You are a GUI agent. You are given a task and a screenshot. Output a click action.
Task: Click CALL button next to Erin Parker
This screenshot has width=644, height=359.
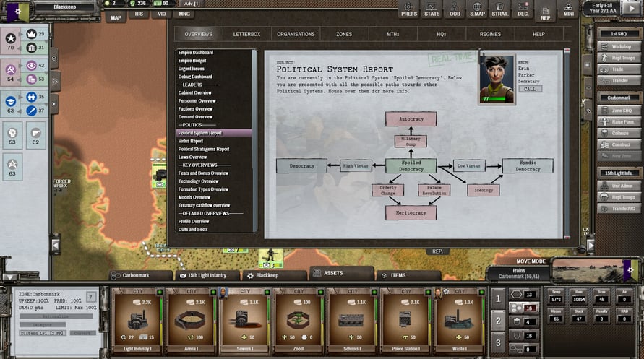coord(530,89)
